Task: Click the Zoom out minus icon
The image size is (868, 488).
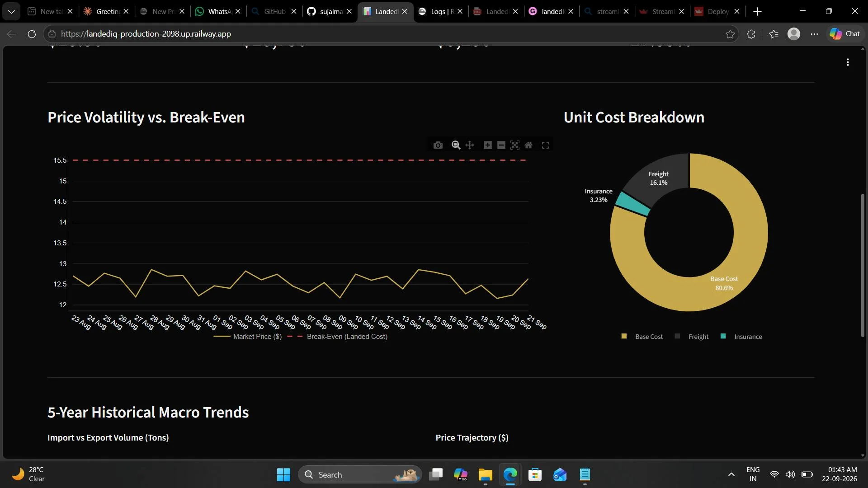Action: tap(501, 145)
